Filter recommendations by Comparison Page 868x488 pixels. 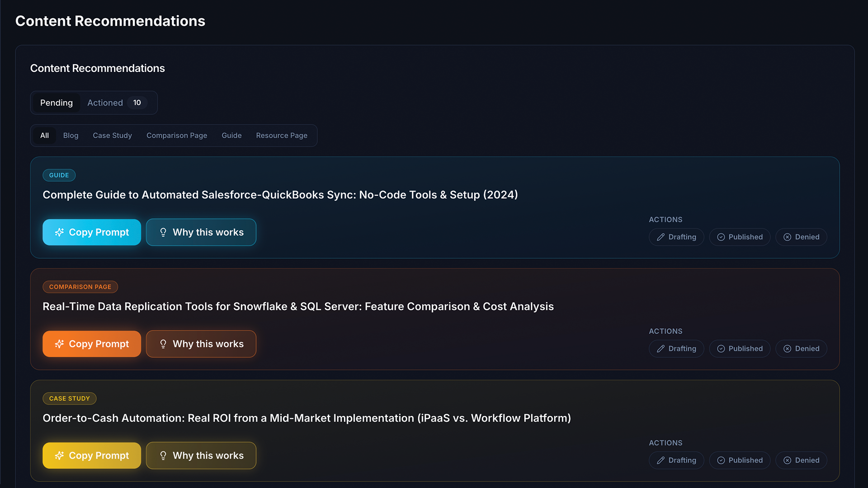coord(177,136)
